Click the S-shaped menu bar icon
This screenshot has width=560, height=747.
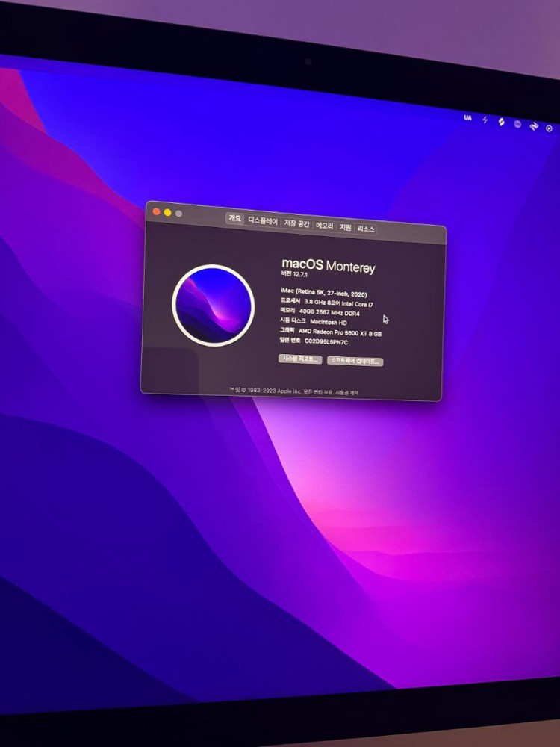click(x=501, y=122)
